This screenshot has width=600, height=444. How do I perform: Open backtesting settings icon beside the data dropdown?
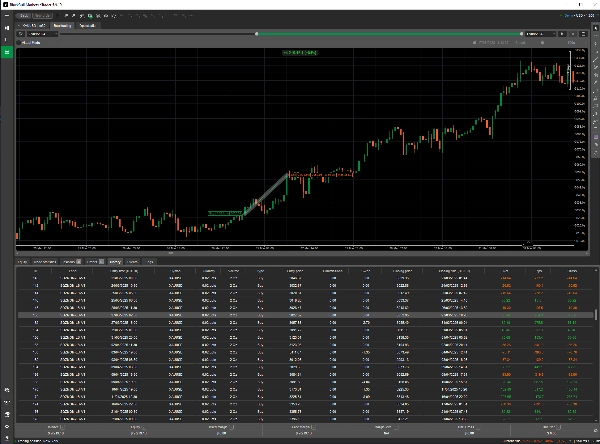pos(21,34)
